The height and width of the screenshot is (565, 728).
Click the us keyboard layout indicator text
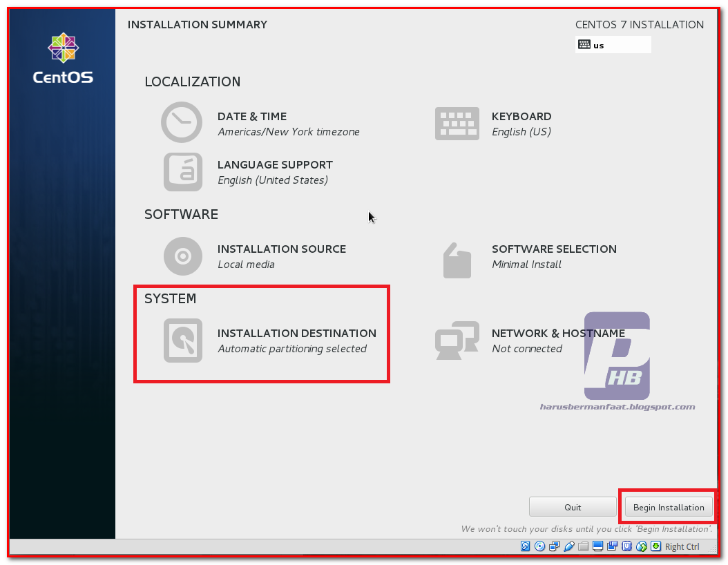point(598,46)
